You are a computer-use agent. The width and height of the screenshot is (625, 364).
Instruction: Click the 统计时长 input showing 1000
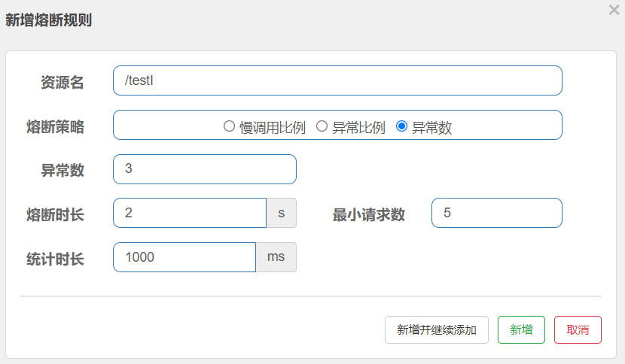tap(184, 257)
